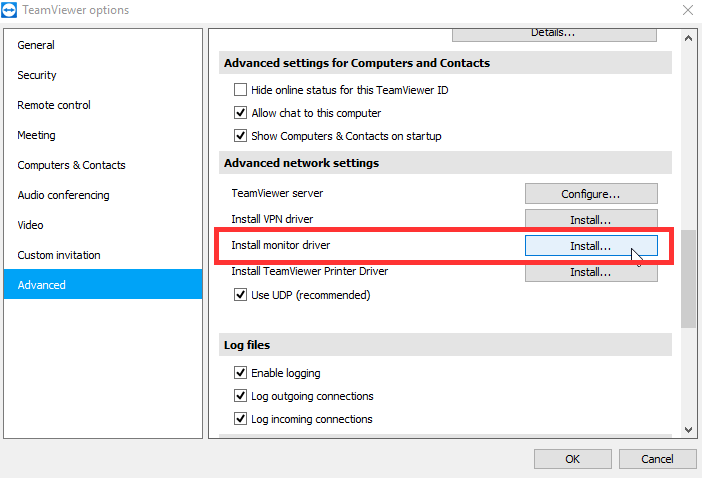The width and height of the screenshot is (702, 478).
Task: Open Custom invitation settings
Action: 59,255
